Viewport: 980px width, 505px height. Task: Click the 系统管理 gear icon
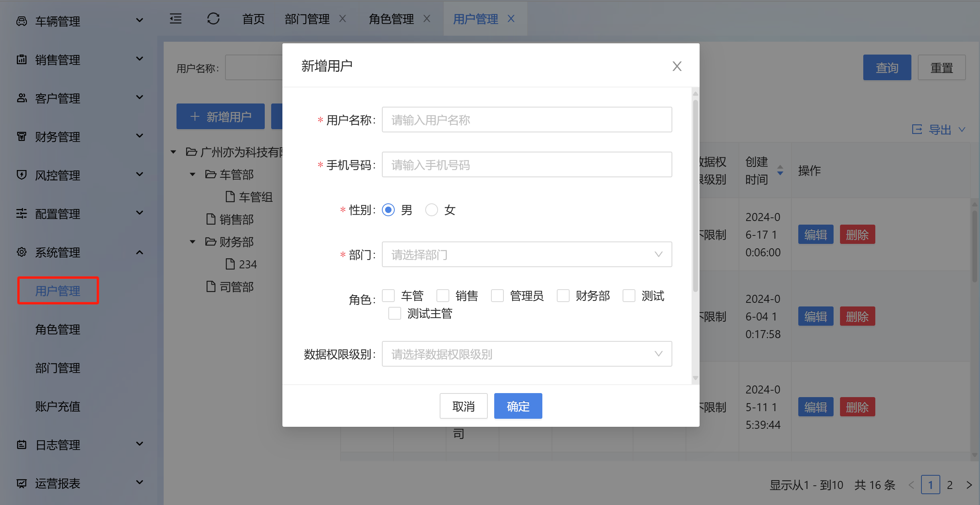(22, 252)
